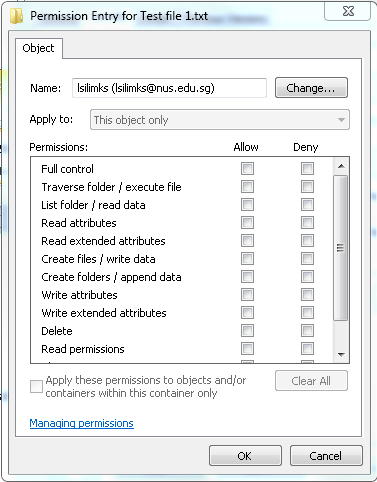Deny Delete permission

[307, 331]
